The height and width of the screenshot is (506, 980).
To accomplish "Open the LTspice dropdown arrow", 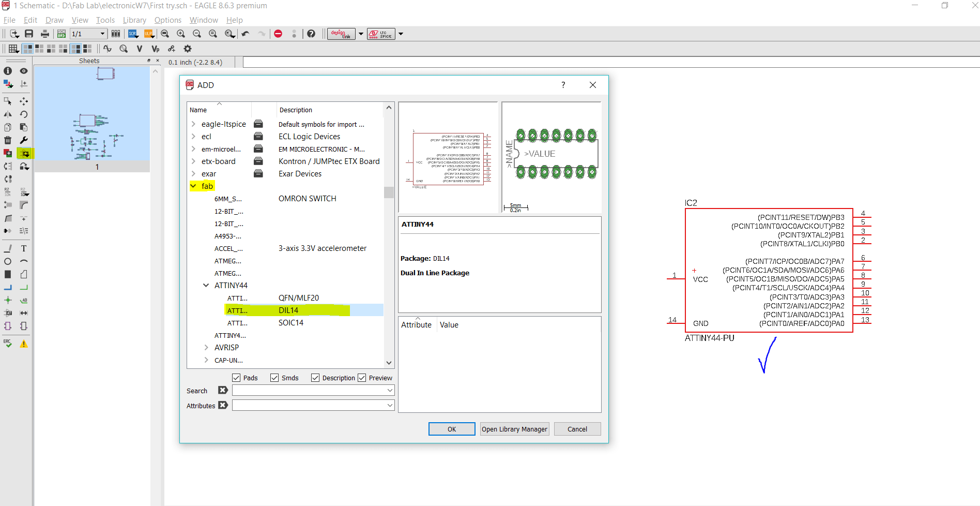I will coord(401,34).
